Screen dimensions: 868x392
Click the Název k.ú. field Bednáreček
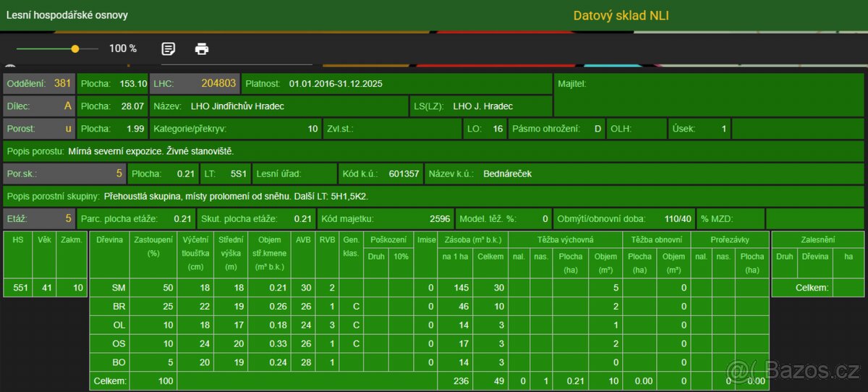(506, 174)
